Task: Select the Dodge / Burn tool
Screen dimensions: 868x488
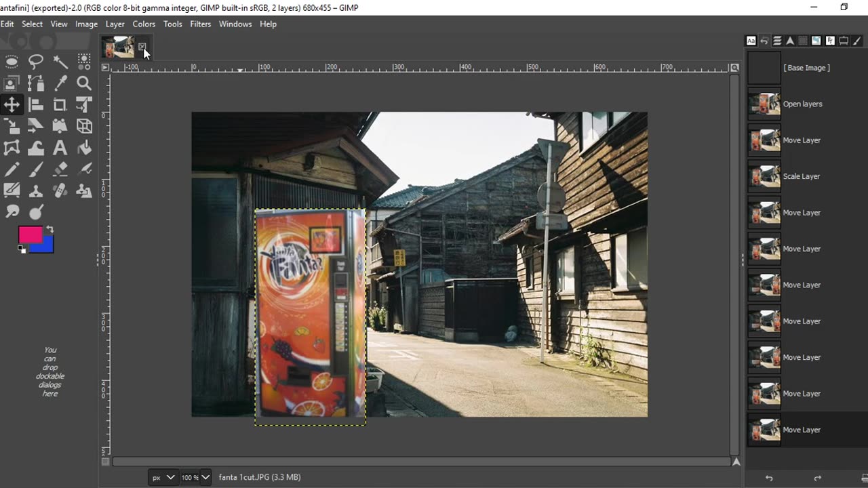Action: 36,212
